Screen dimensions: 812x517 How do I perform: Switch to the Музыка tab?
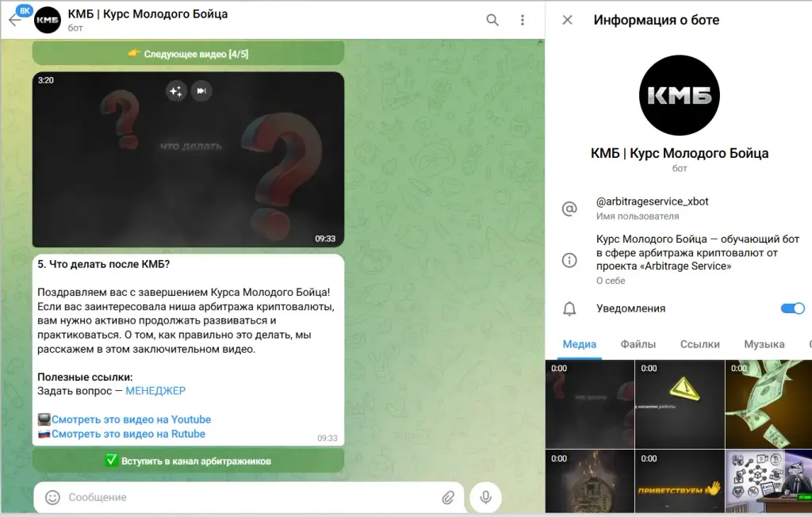click(764, 344)
